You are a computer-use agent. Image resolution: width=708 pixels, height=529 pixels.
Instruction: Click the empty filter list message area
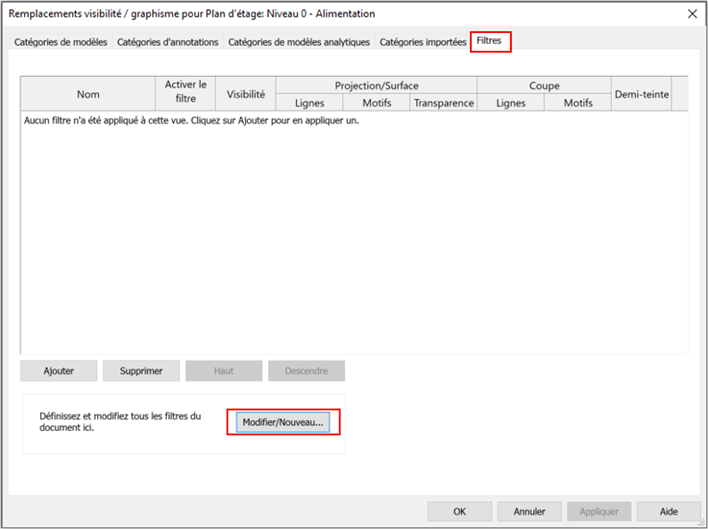pos(190,121)
